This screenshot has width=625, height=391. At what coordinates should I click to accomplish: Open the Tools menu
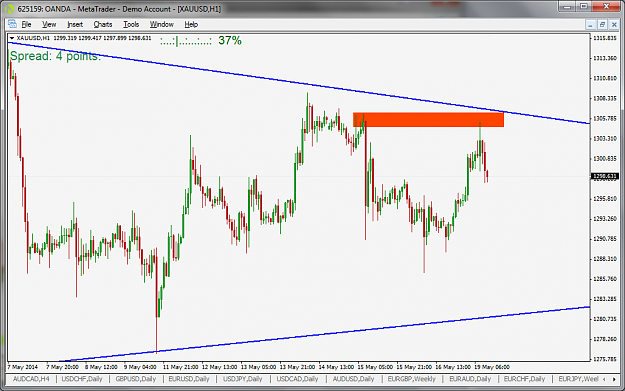tap(131, 24)
